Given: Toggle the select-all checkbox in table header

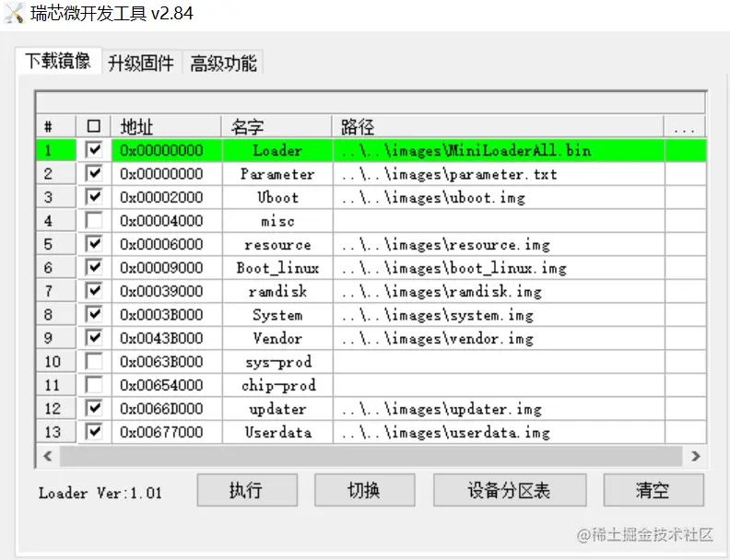Looking at the screenshot, I should tap(94, 126).
